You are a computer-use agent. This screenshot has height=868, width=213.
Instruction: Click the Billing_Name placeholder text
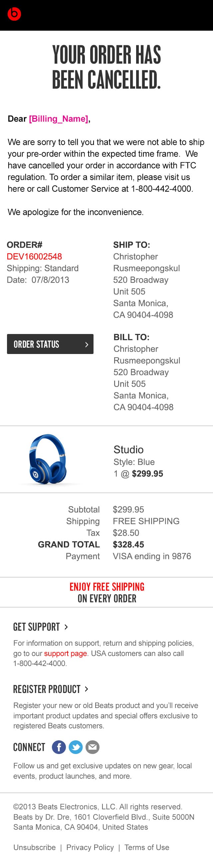59,119
